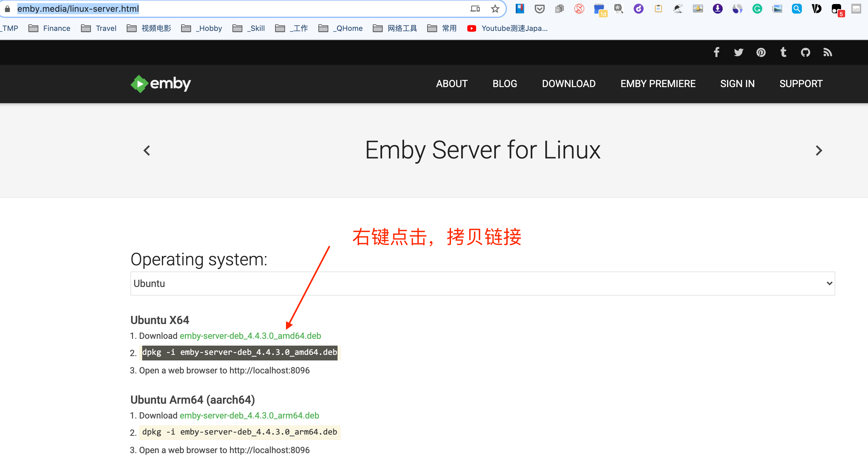Screen dimensions: 868x467
Task: Open Emby's Tumblr page icon
Action: [x=783, y=52]
